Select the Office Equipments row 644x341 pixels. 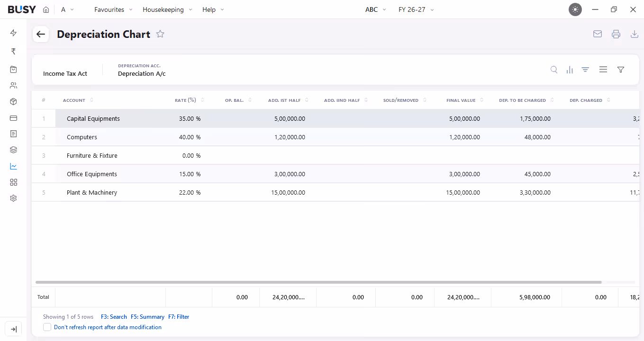pyautogui.click(x=335, y=174)
